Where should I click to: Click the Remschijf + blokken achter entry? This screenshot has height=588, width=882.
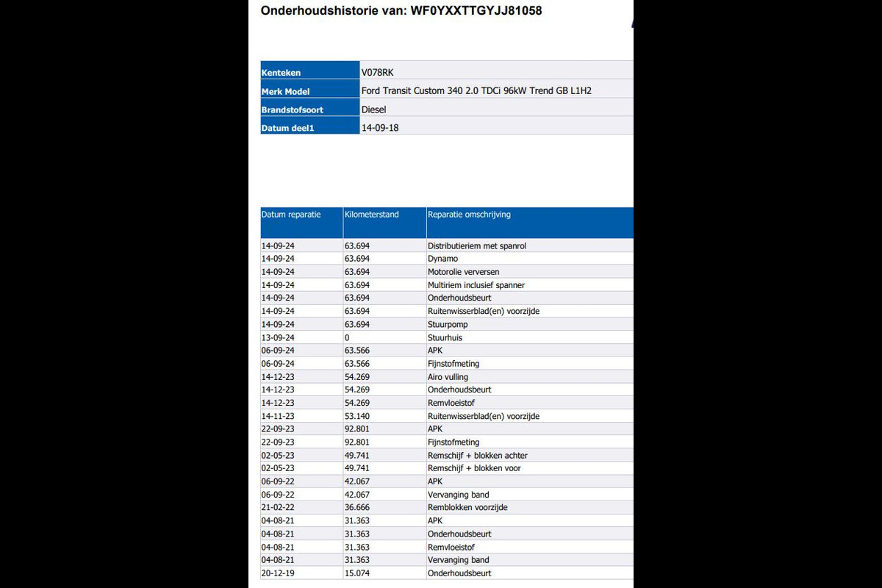coord(477,456)
